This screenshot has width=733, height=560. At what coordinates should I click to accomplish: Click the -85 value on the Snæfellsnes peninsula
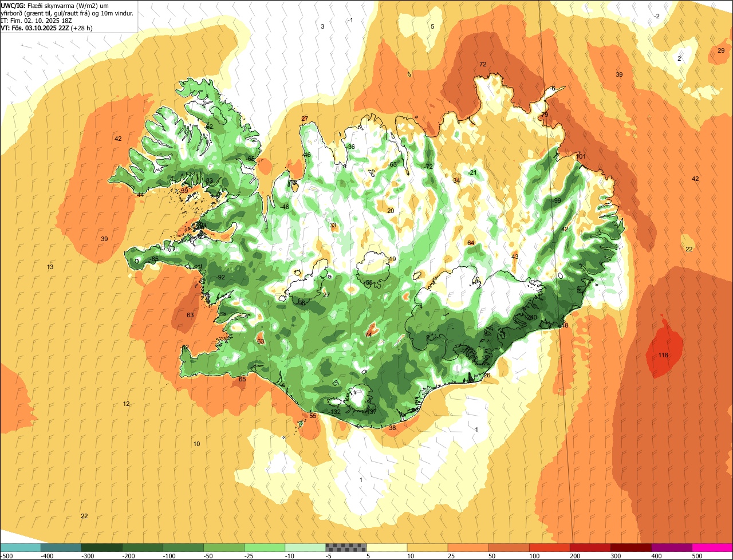[x=154, y=259]
